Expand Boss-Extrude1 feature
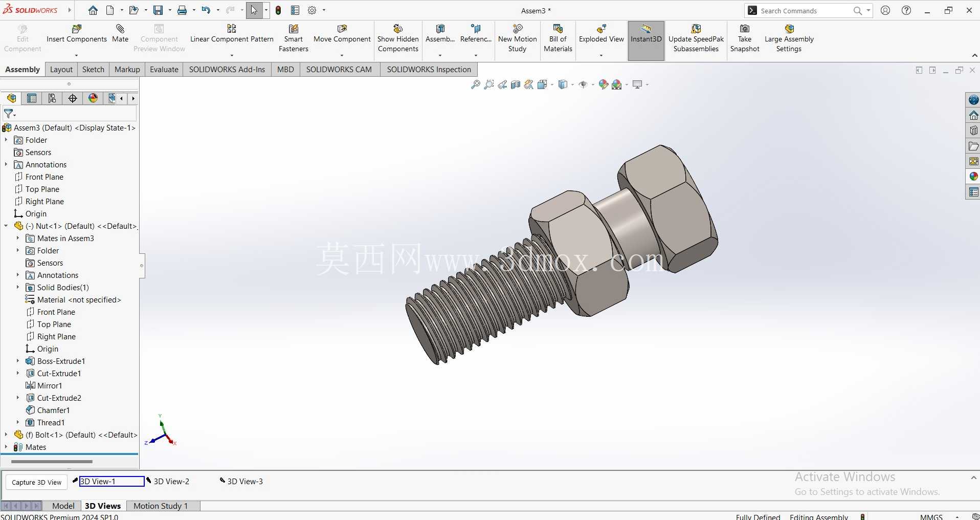980x520 pixels. (18, 361)
